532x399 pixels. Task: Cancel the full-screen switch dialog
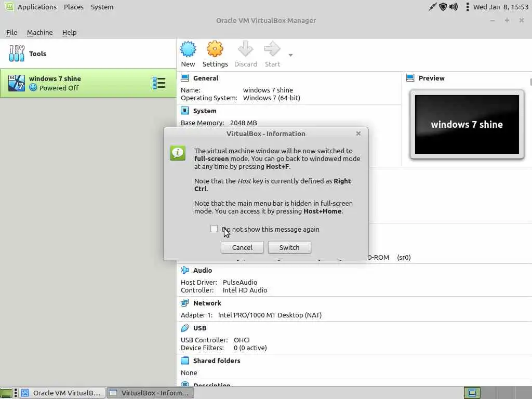242,247
